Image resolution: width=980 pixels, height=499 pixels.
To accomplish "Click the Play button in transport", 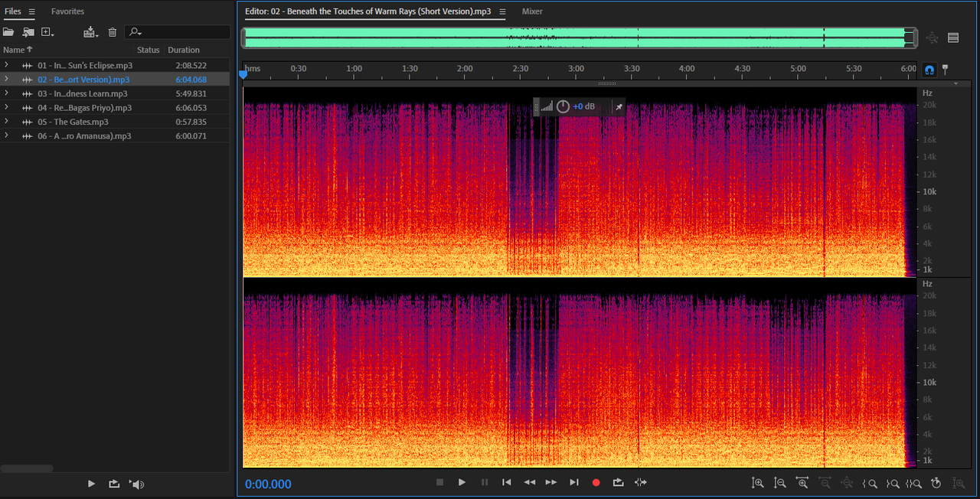I will tap(462, 482).
